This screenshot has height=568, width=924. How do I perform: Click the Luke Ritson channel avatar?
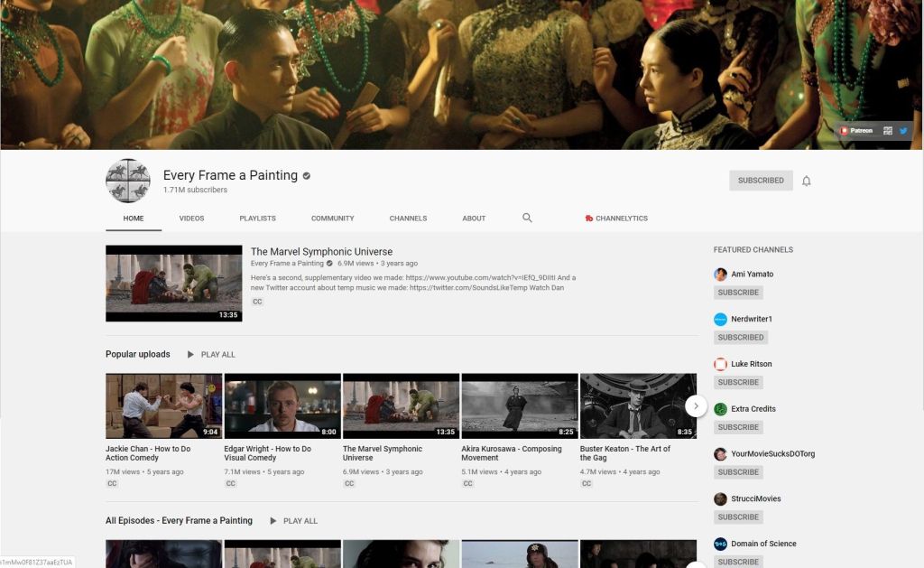coord(720,364)
